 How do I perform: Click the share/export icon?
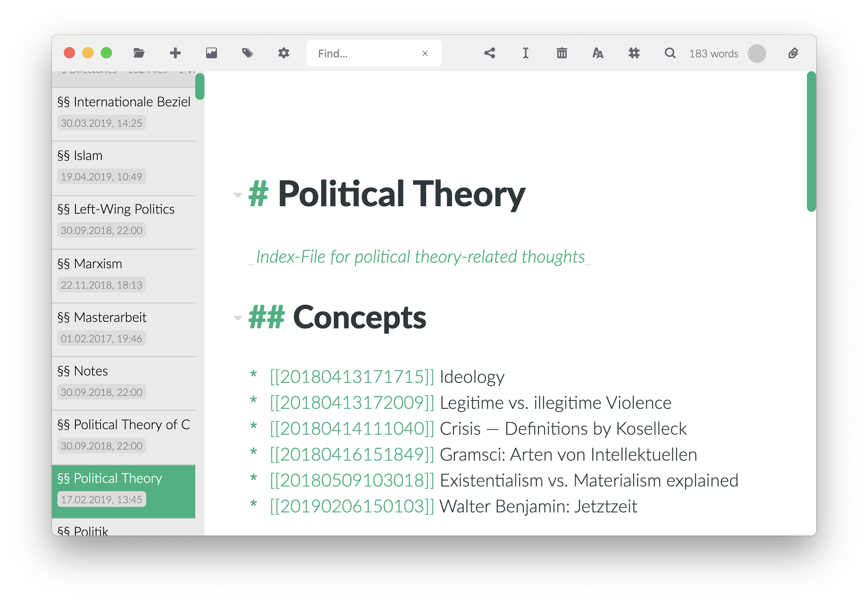(x=490, y=53)
